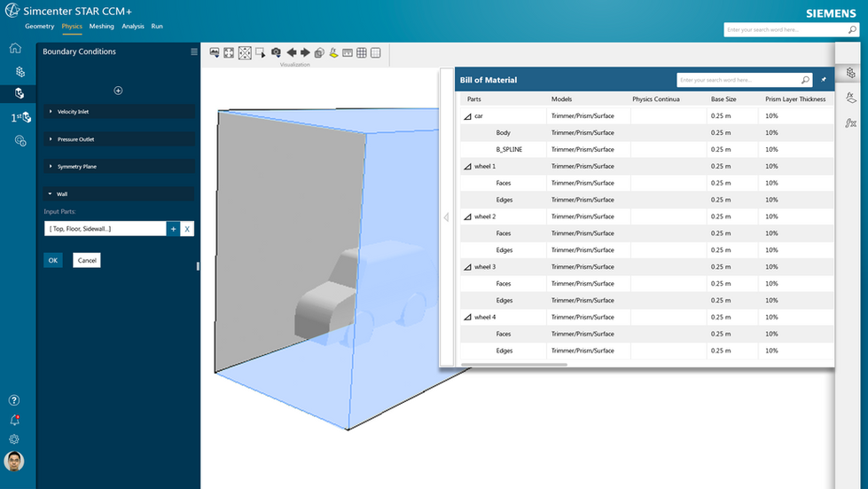Collapse the 'wheel 4' tree row
Image resolution: width=868 pixels, height=489 pixels.
[468, 318]
